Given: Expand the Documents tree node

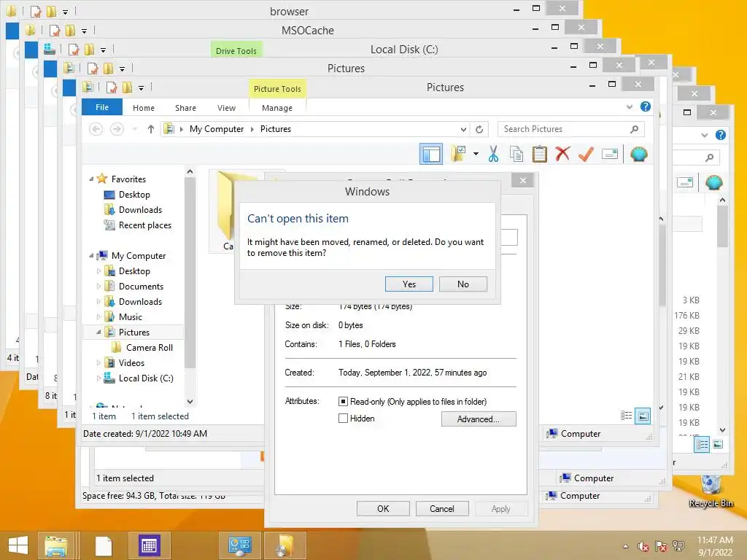Looking at the screenshot, I should pos(98,286).
